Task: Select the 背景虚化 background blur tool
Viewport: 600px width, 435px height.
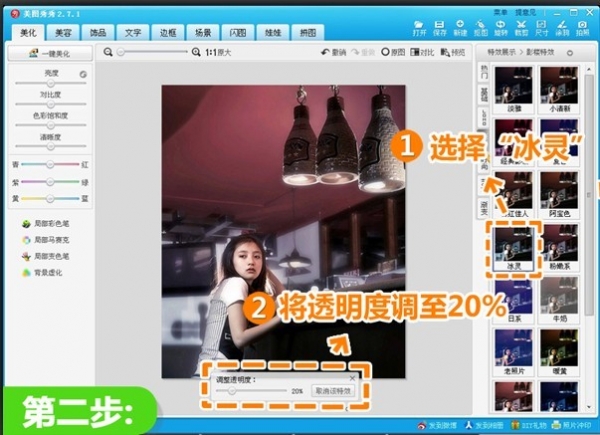Action: coord(42,273)
